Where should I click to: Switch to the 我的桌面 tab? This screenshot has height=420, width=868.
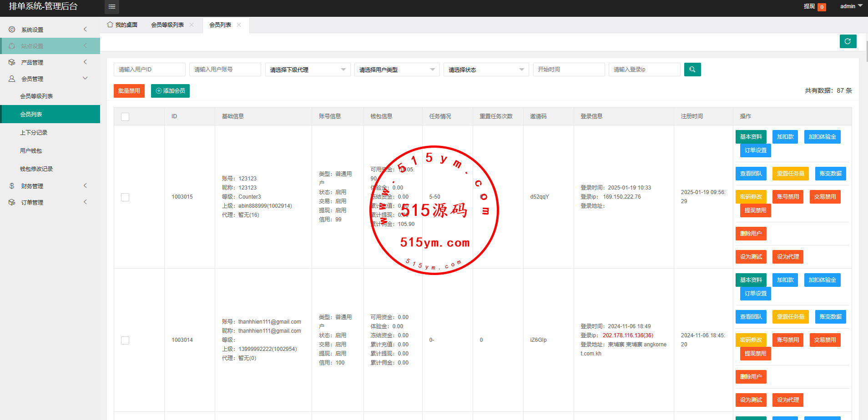(122, 25)
